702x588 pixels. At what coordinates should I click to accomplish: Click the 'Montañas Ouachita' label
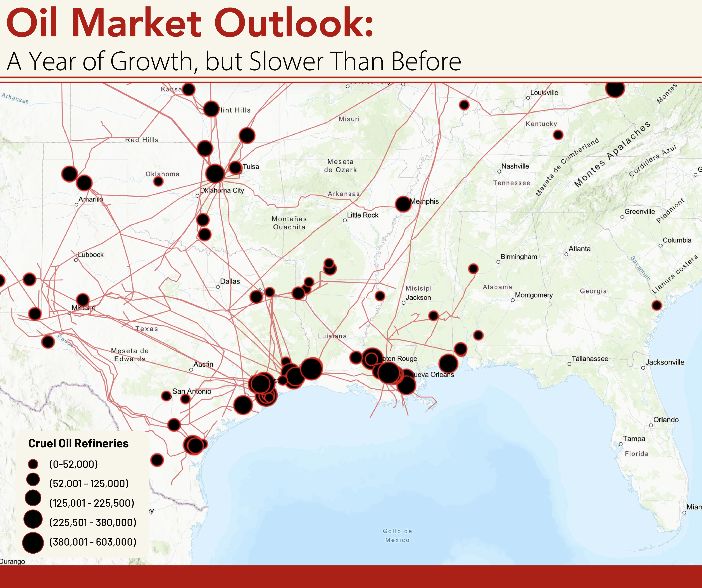coord(289,223)
